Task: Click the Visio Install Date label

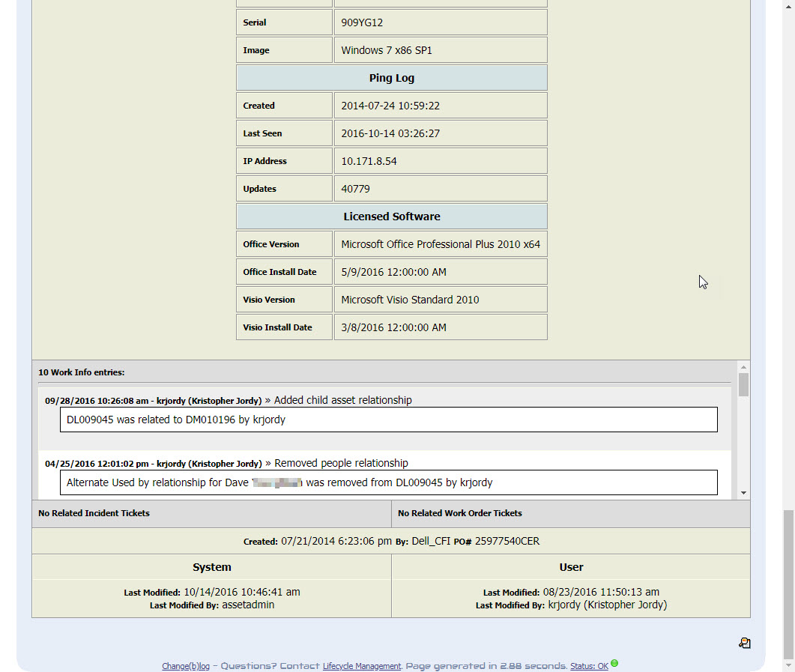Action: [277, 327]
